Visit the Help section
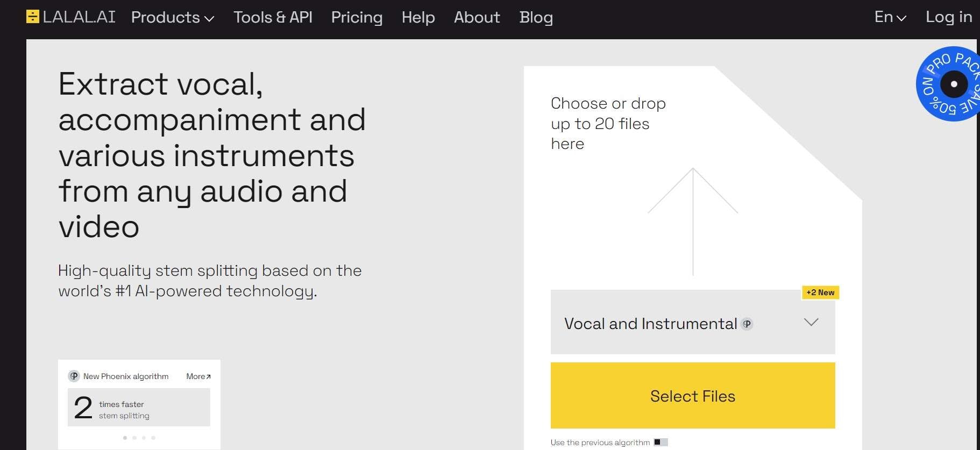980x450 pixels. tap(418, 17)
